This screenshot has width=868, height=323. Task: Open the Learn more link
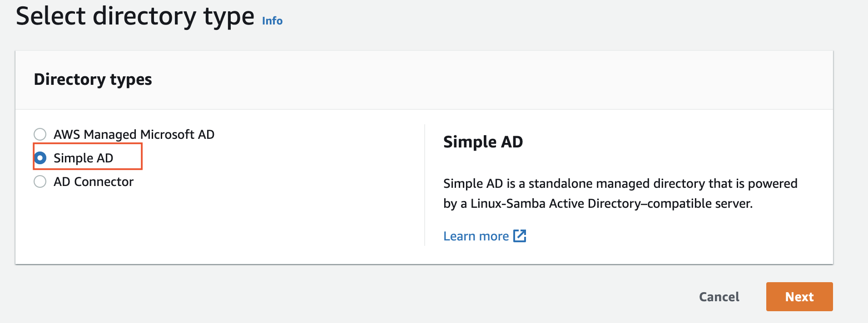[476, 236]
